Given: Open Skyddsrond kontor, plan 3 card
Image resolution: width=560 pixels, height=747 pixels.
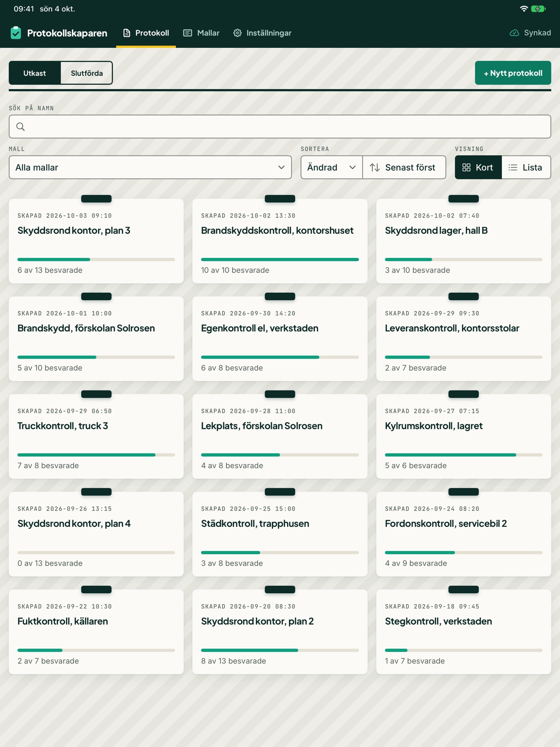Looking at the screenshot, I should (96, 241).
